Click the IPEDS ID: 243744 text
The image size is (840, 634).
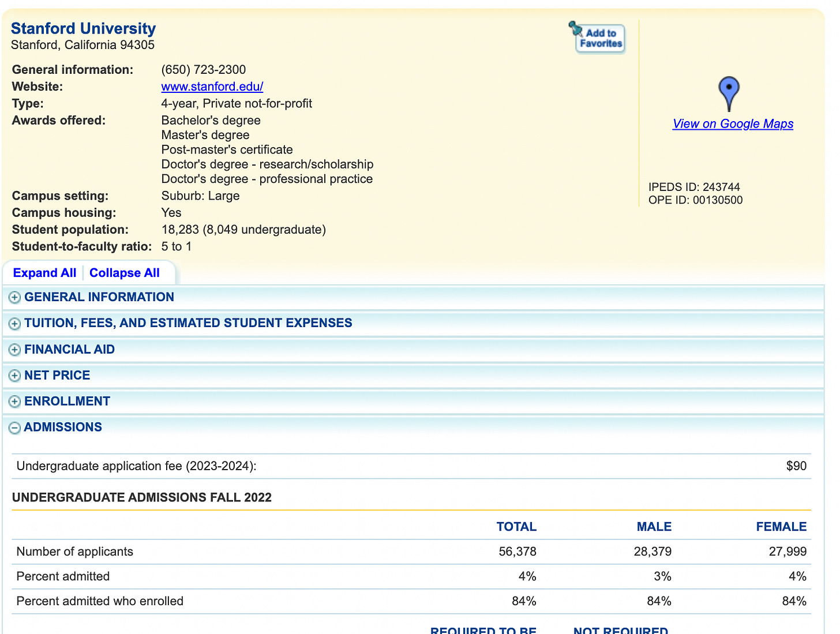[x=694, y=187]
